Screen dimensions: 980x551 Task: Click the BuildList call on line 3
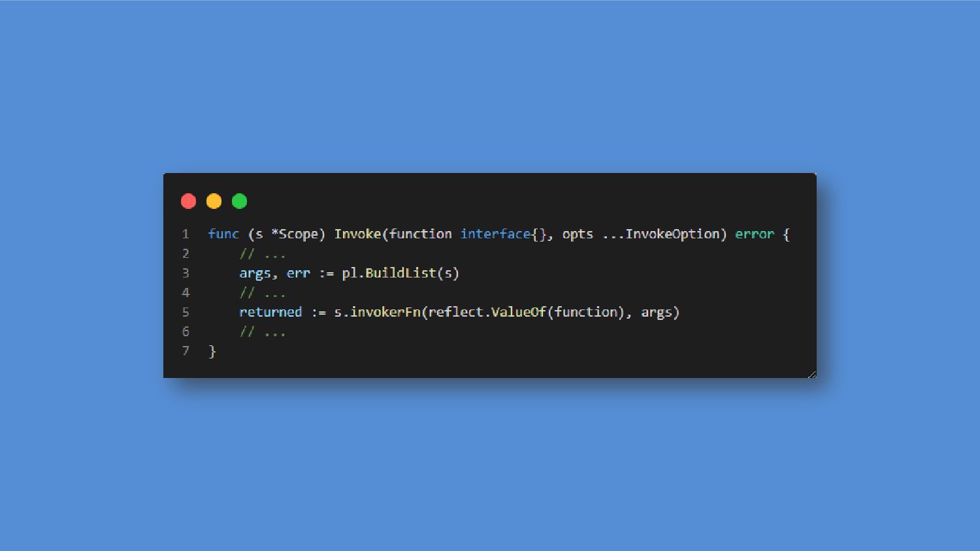(400, 273)
